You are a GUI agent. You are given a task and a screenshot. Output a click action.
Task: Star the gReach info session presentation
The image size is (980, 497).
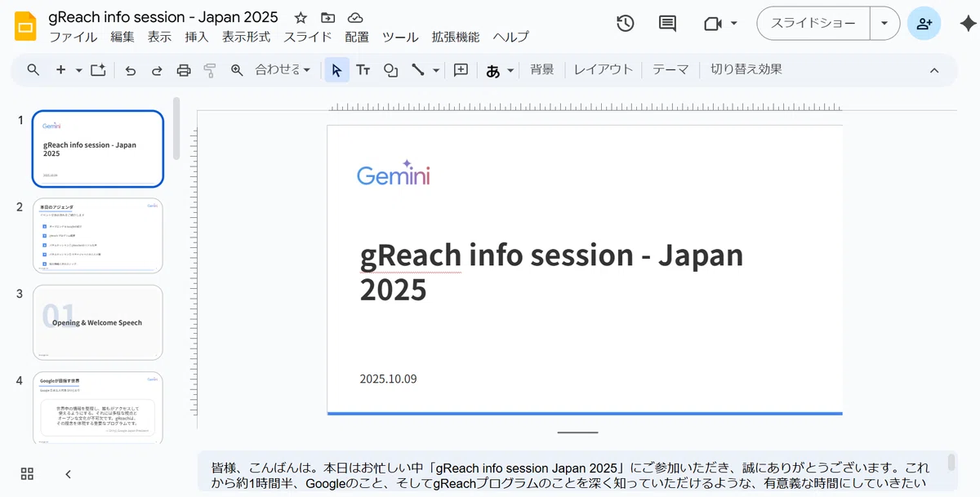(x=301, y=18)
